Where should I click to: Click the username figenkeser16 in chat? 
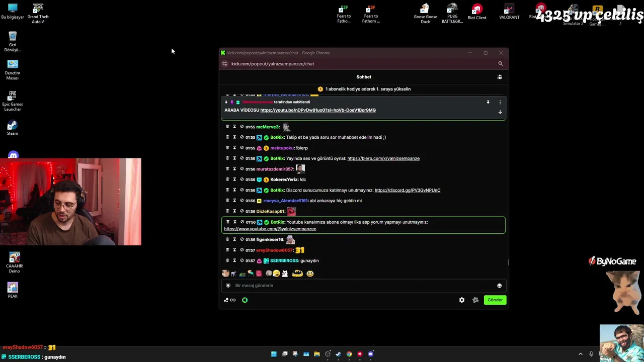[270, 239]
